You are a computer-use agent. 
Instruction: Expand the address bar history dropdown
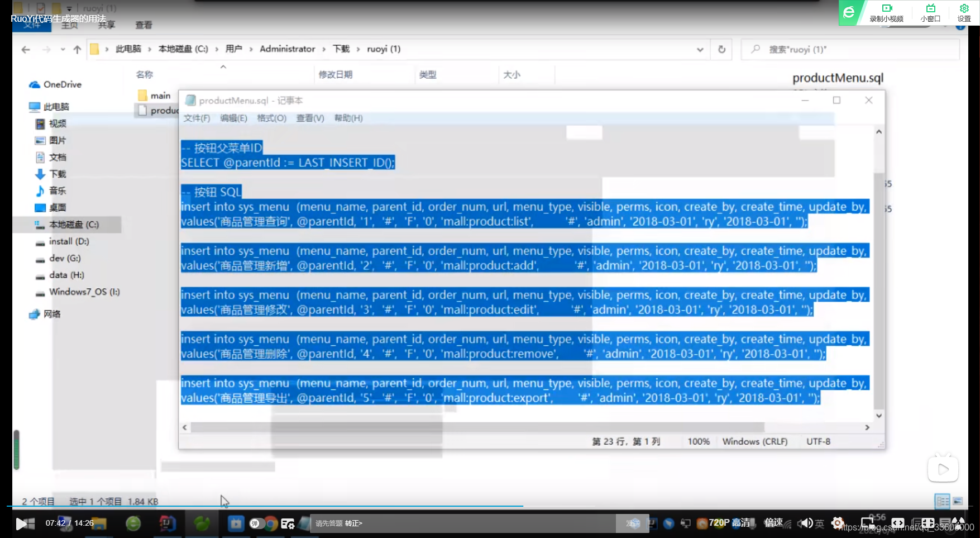(700, 50)
